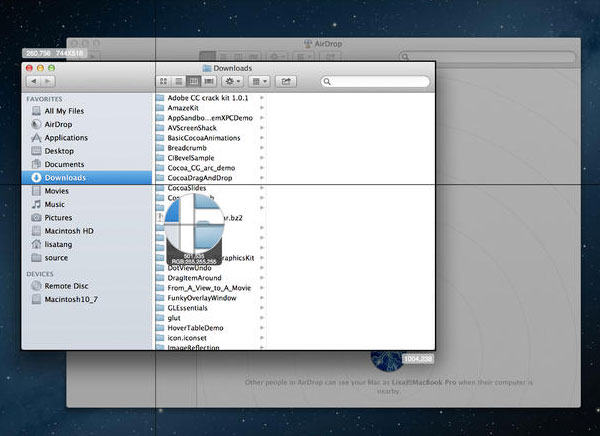Viewport: 600px width, 436px height.
Task: Select the FunkyOverlayWindow folder
Action: pos(210,298)
